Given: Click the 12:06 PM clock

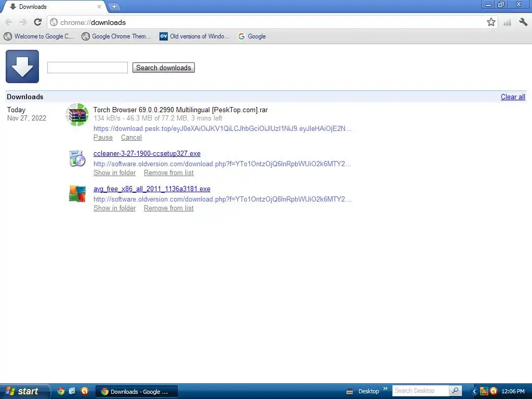Looking at the screenshot, I should (x=513, y=391).
